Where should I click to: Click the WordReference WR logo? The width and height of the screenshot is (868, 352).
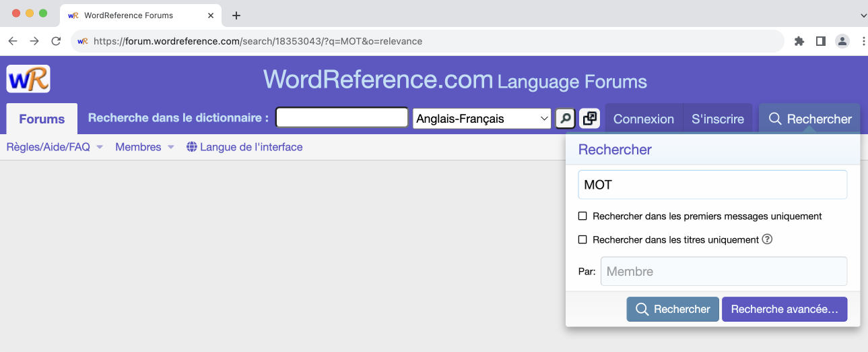[x=28, y=79]
